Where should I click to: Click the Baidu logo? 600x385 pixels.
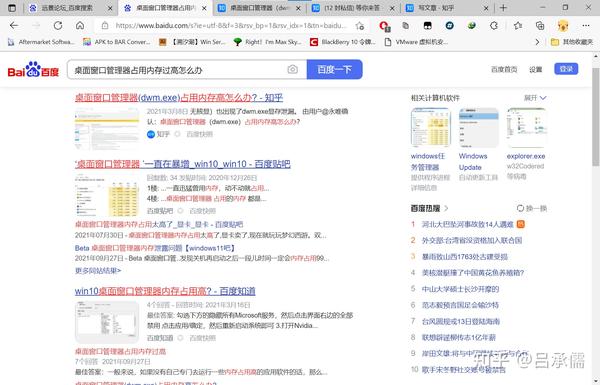(x=33, y=69)
